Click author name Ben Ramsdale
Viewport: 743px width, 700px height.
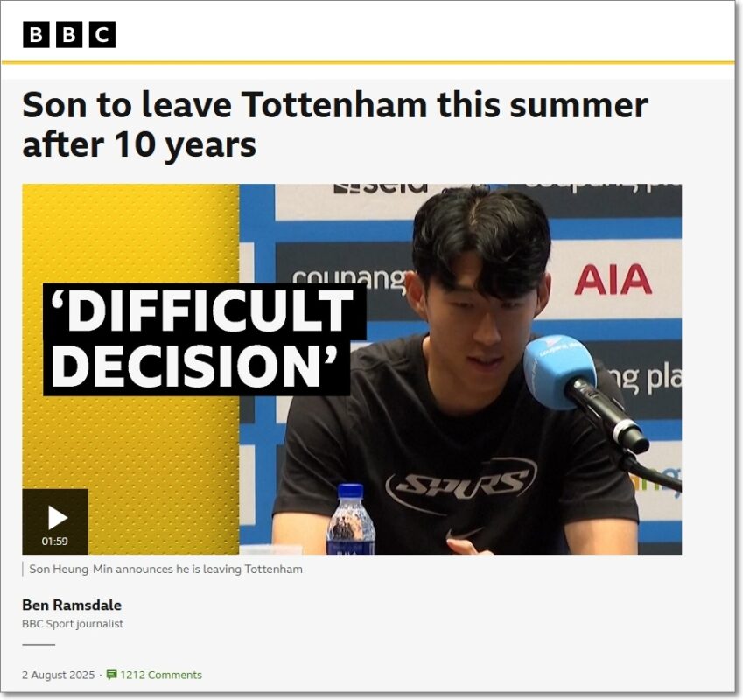click(72, 605)
